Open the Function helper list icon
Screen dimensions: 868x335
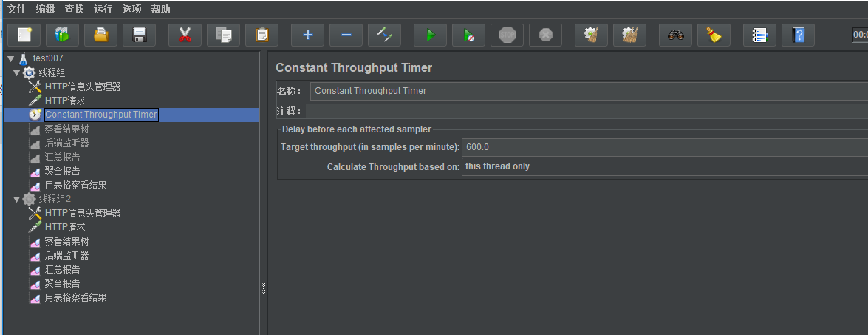(759, 35)
